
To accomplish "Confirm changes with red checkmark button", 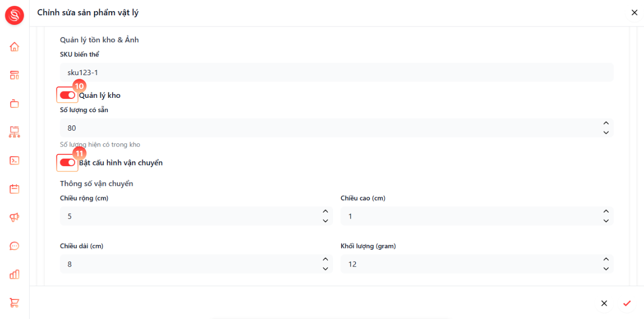I will (627, 303).
